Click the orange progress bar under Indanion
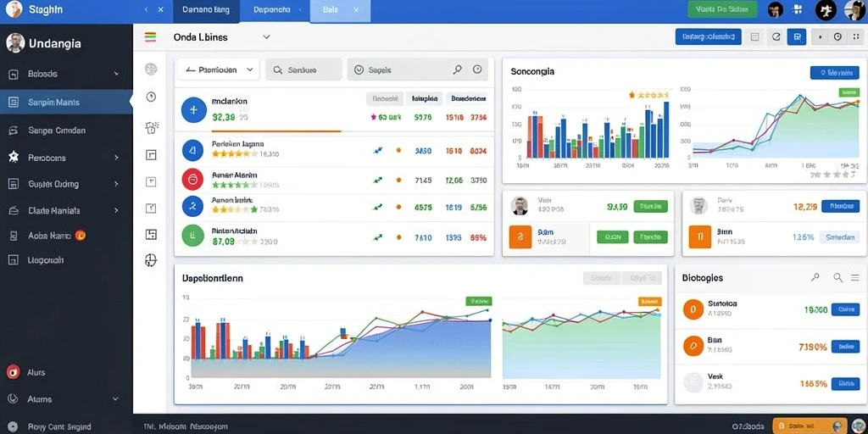The height and width of the screenshot is (434, 868). pyautogui.click(x=276, y=131)
